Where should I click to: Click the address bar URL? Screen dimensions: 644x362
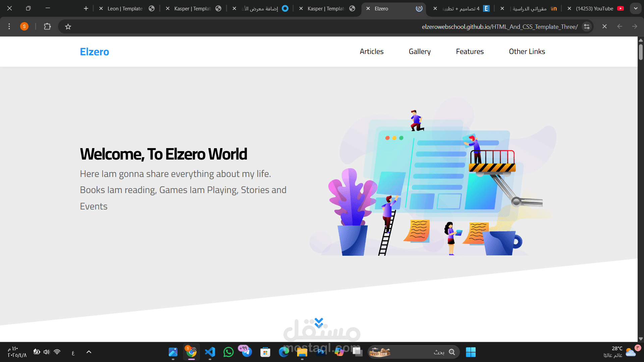(x=500, y=26)
